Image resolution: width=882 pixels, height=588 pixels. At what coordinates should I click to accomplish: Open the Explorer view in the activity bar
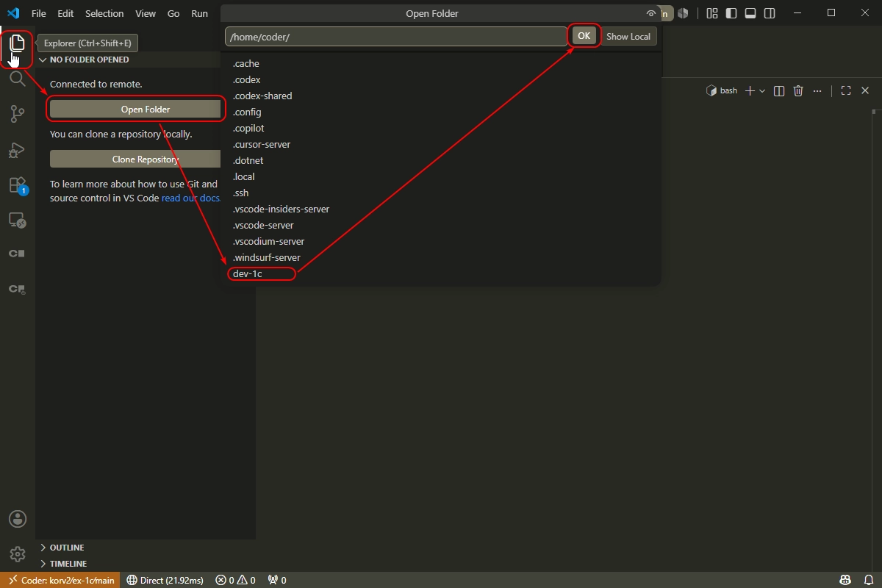[x=17, y=43]
